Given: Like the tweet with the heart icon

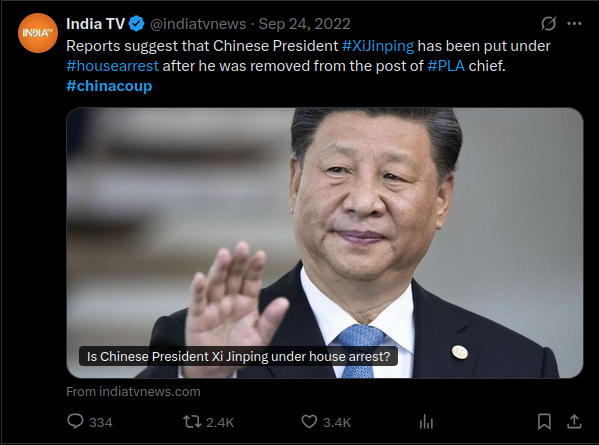Looking at the screenshot, I should 309,422.
